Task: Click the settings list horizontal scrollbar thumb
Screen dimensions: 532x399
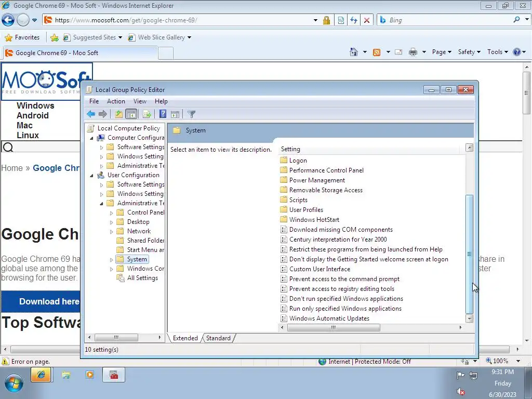Action: [334, 327]
